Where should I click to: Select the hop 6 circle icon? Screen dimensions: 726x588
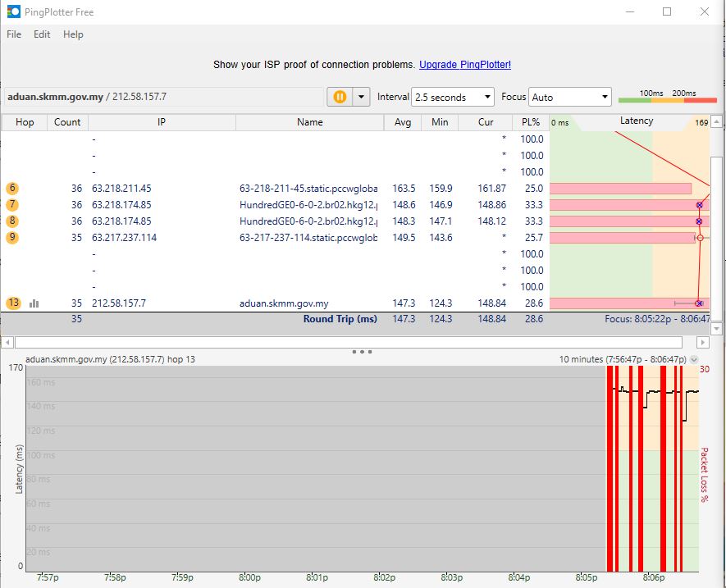12,189
